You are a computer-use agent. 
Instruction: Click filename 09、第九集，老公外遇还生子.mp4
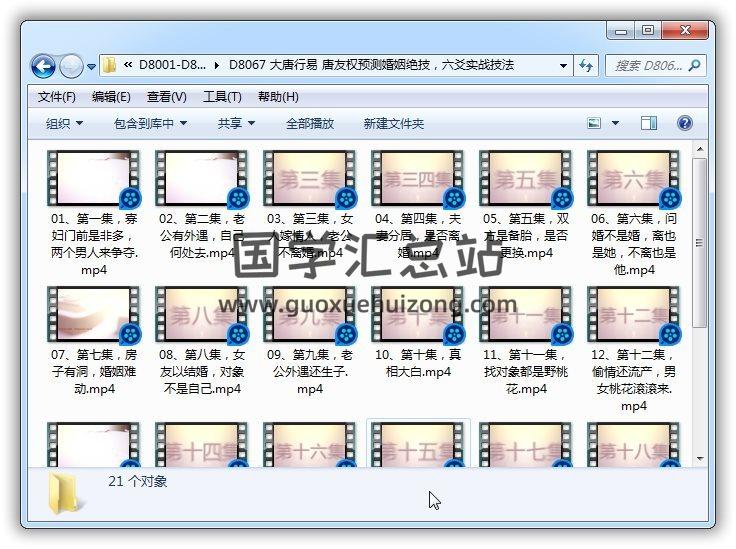click(x=310, y=372)
